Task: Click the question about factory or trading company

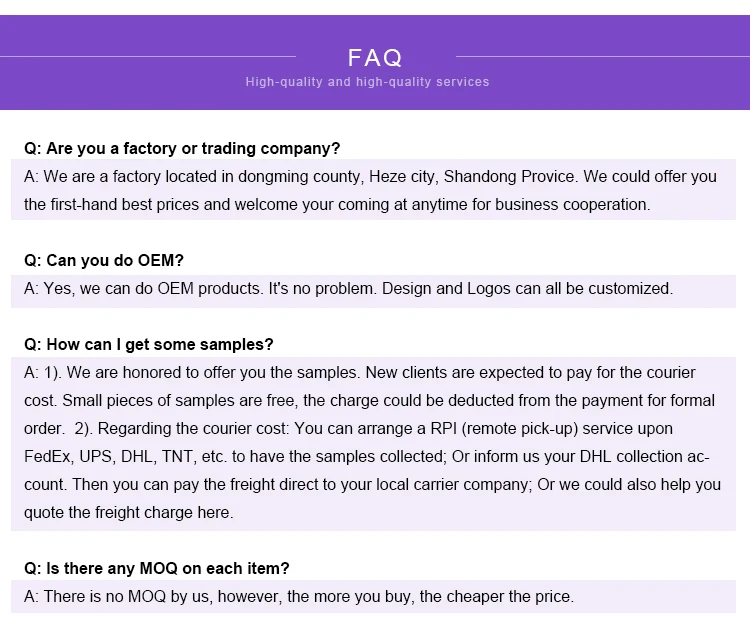Action: 182,148
